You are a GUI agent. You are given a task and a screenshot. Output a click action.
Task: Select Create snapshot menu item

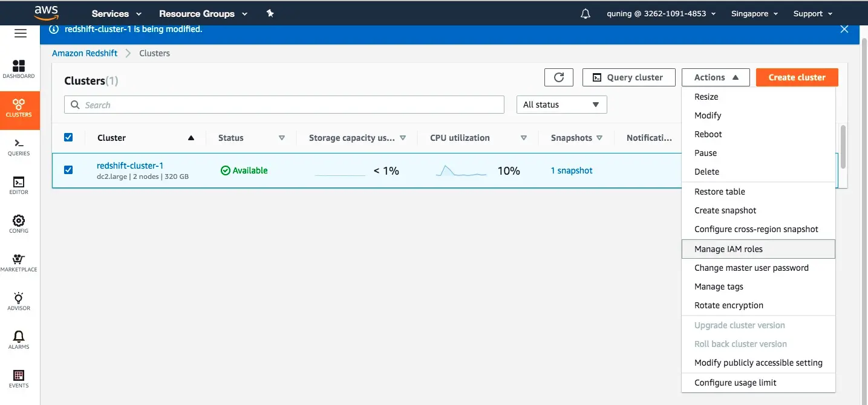coord(759,210)
